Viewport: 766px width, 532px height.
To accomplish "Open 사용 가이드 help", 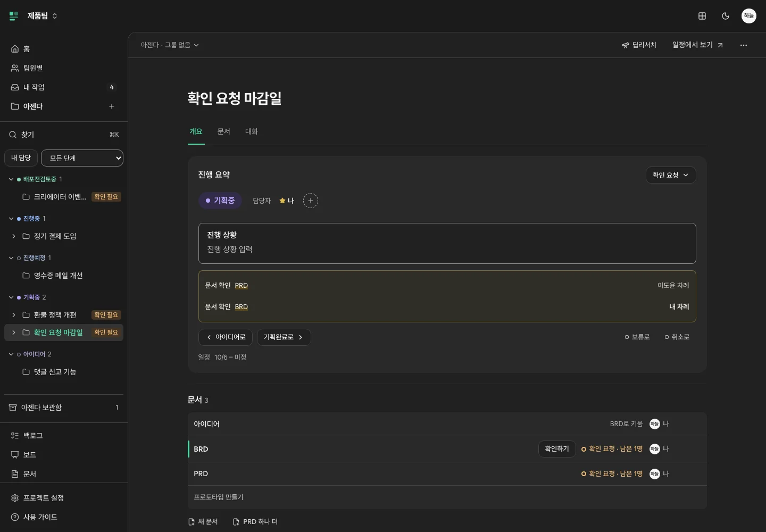I will coord(64,517).
